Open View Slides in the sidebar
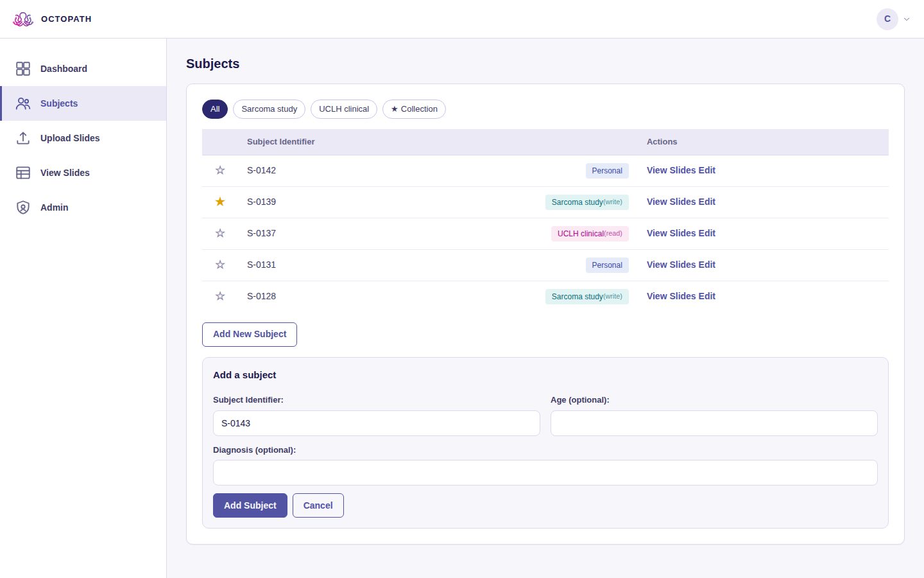 point(83,173)
